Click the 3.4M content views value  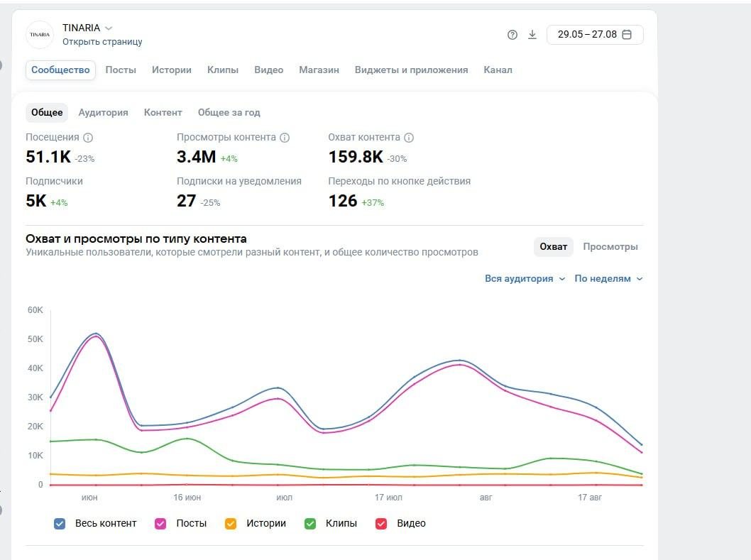tap(197, 157)
